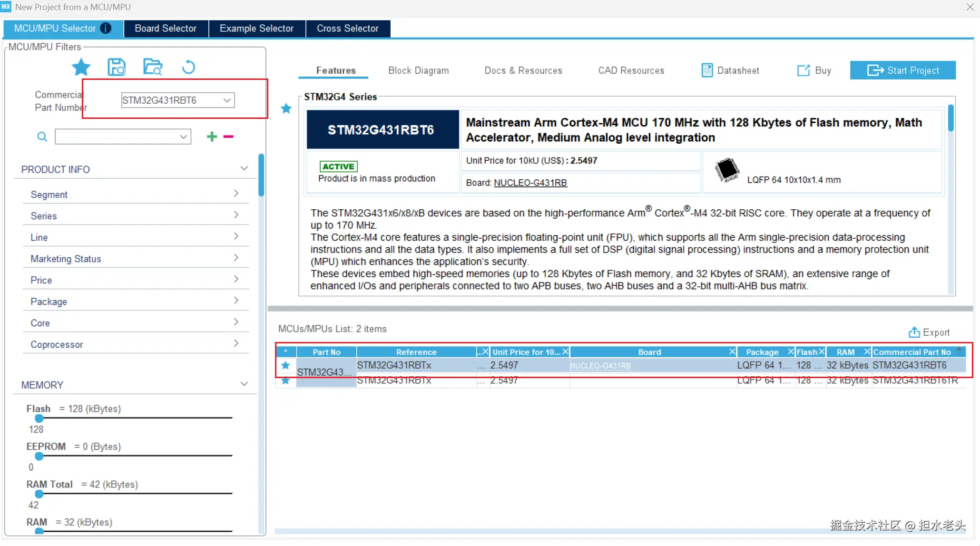980x546 pixels.
Task: Click the Start Project button
Action: tap(903, 70)
